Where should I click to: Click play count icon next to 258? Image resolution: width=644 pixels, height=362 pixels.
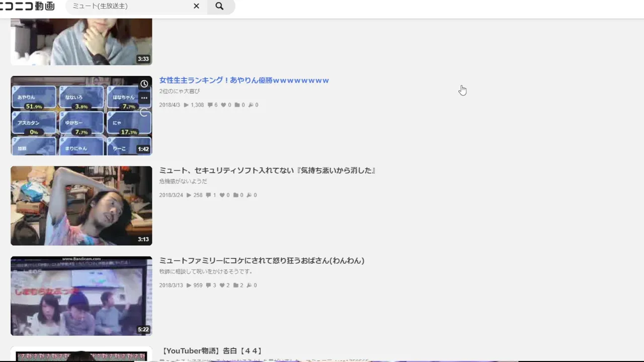coord(189,195)
